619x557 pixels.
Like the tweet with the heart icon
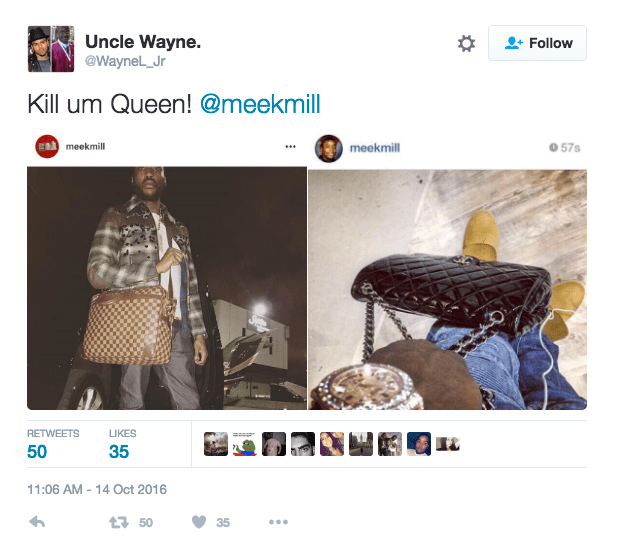pos(199,522)
